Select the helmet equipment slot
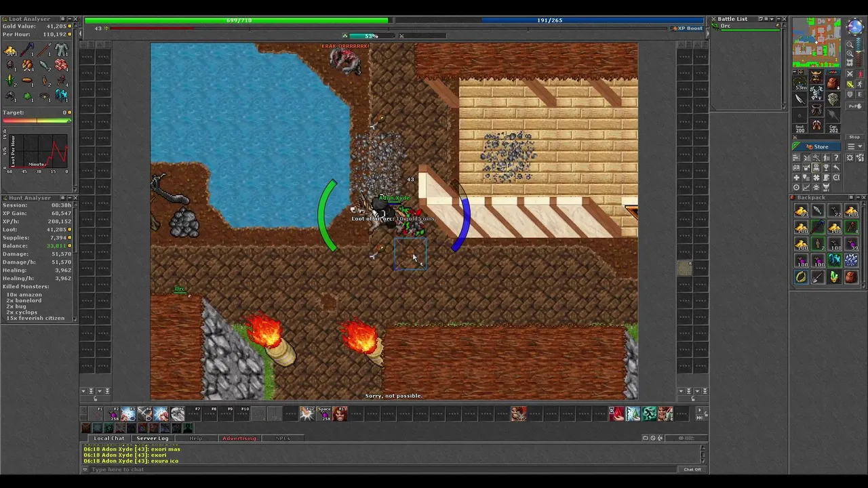This screenshot has height=488, width=868. pos(816,76)
